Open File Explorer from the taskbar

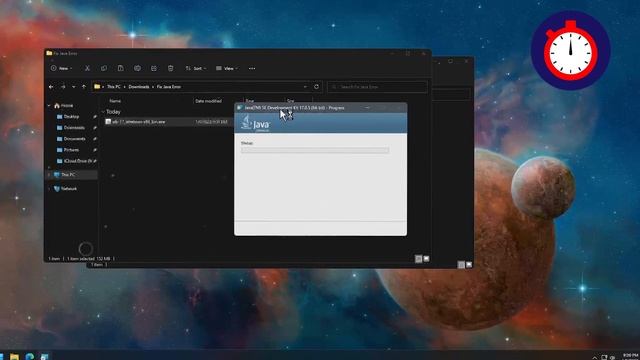point(14,357)
